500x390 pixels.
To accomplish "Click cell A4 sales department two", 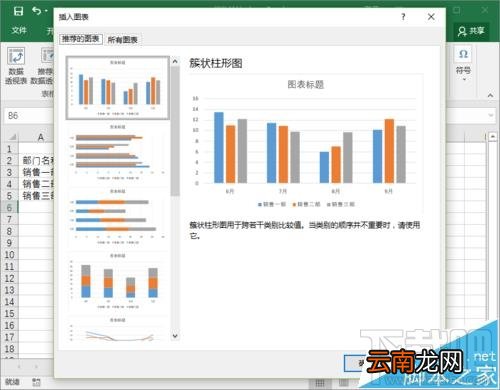I will point(36,184).
